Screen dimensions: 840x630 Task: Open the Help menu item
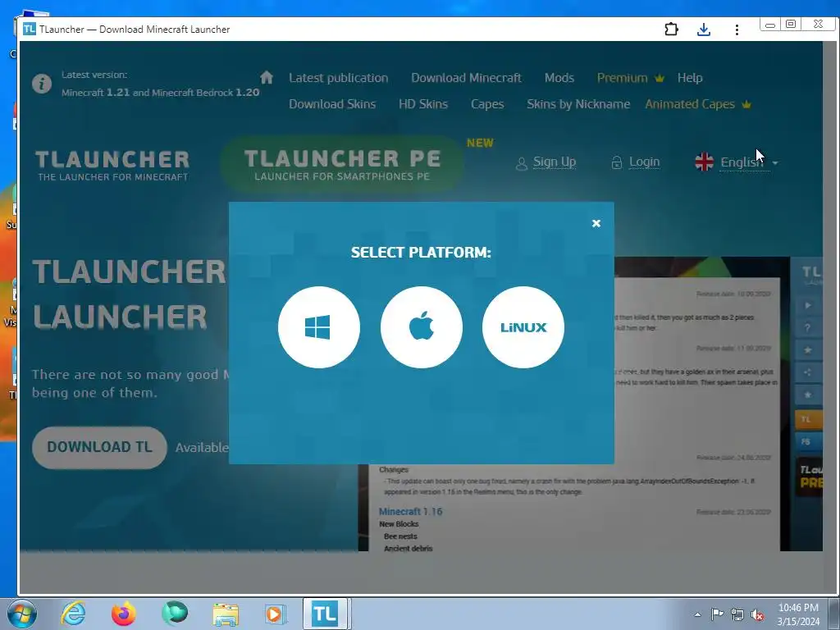[690, 78]
